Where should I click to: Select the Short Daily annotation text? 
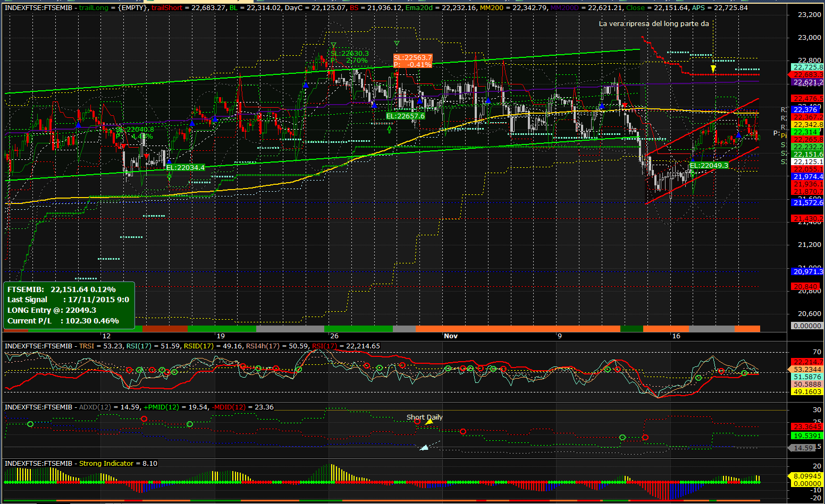point(425,417)
